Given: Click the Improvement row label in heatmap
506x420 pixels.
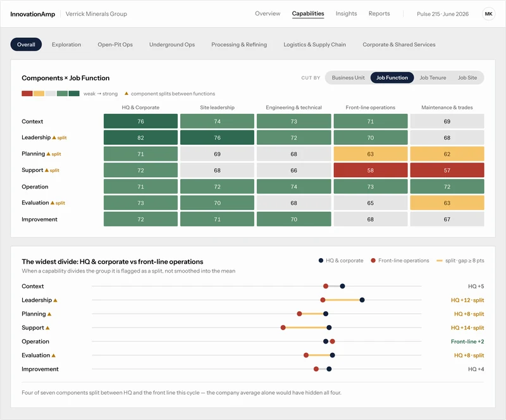Looking at the screenshot, I should tap(39, 219).
